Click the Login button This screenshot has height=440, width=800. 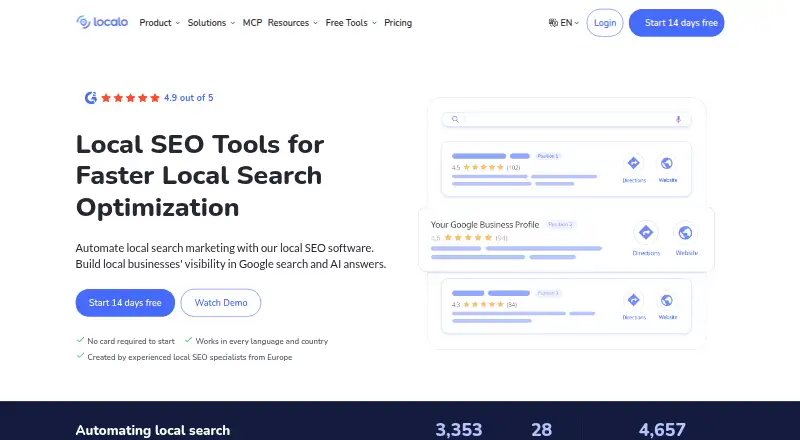pos(605,22)
